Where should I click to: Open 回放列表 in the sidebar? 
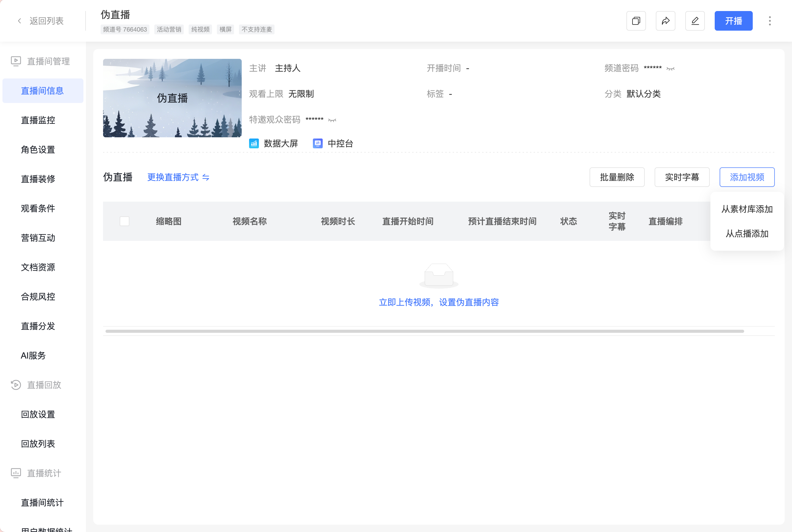click(38, 444)
